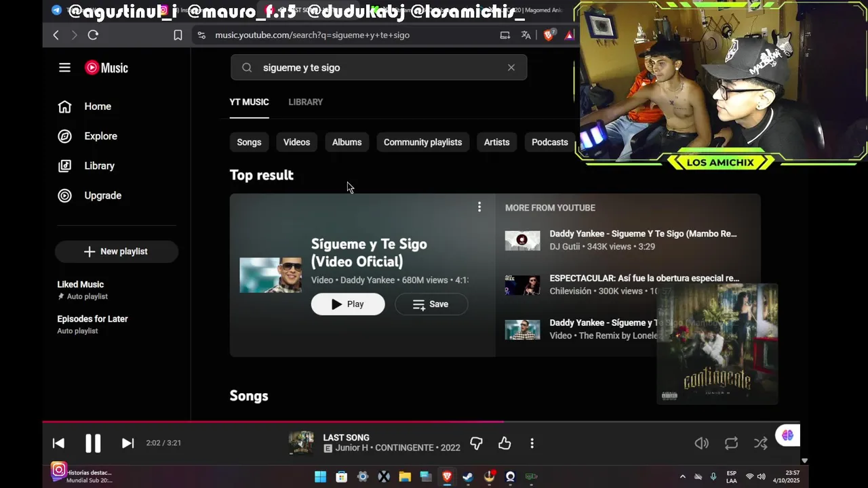Open player bar three-dot menu
The image size is (868, 488).
pos(532,443)
